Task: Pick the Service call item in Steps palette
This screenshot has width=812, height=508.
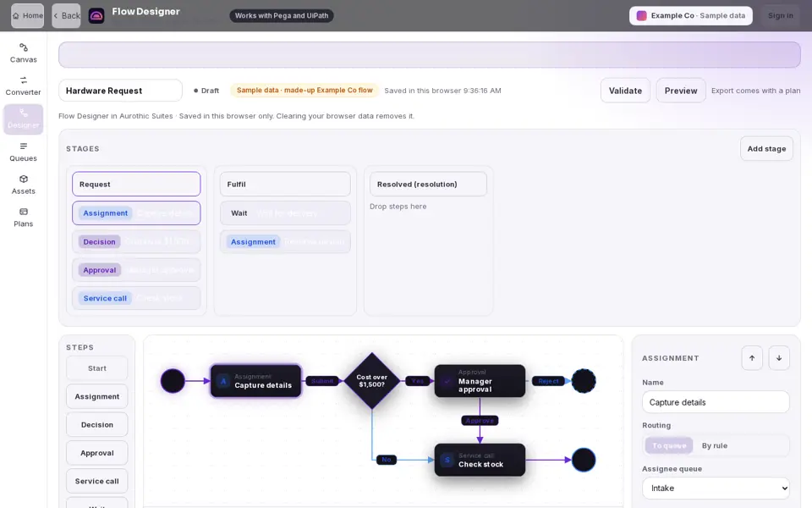Action: [96, 481]
